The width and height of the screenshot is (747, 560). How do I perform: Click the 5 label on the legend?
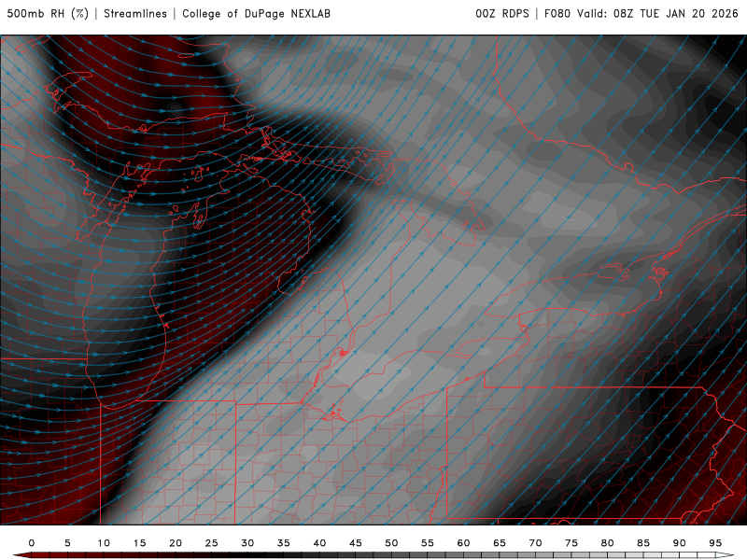pos(67,543)
